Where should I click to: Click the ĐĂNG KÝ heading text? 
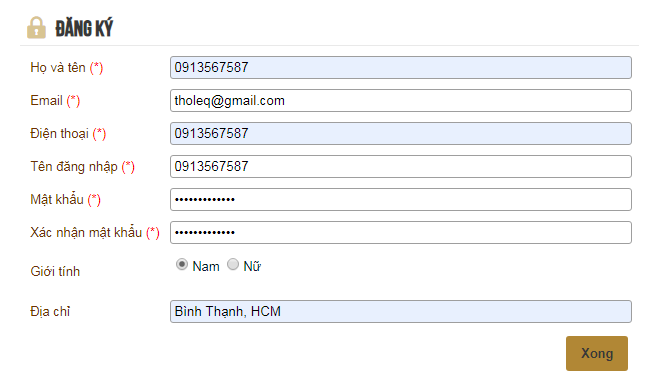(x=84, y=29)
